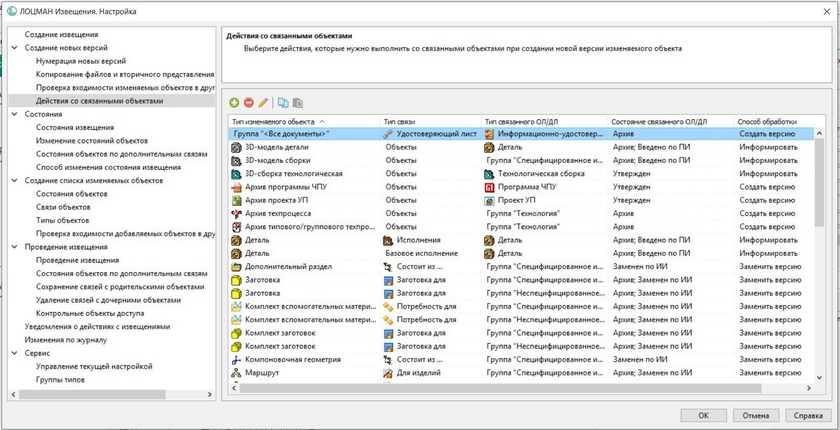Click the Архив проекта УП row icon

236,200
